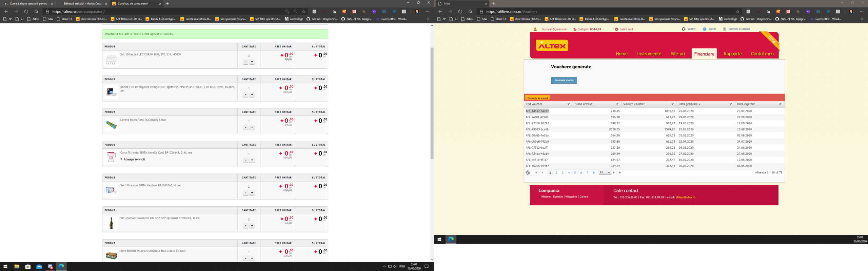Switch to the Financiare tab
Image resolution: width=868 pixels, height=271 pixels.
[704, 54]
